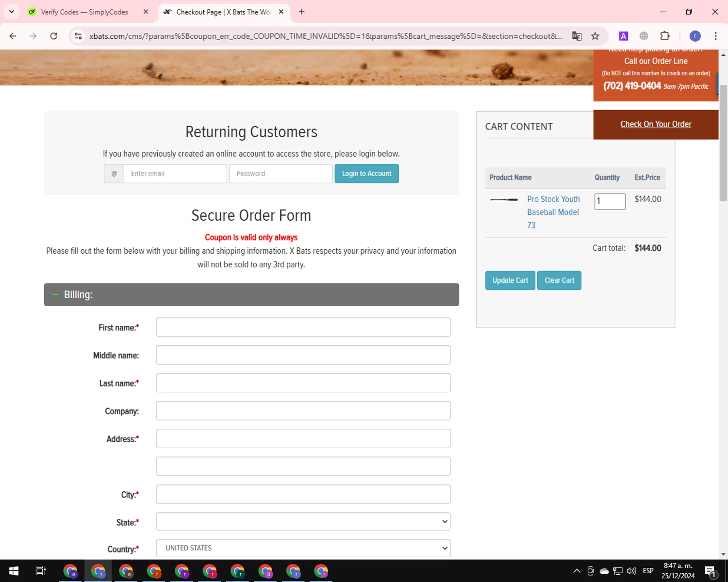Open the Chrome three-dot menu

tap(715, 36)
